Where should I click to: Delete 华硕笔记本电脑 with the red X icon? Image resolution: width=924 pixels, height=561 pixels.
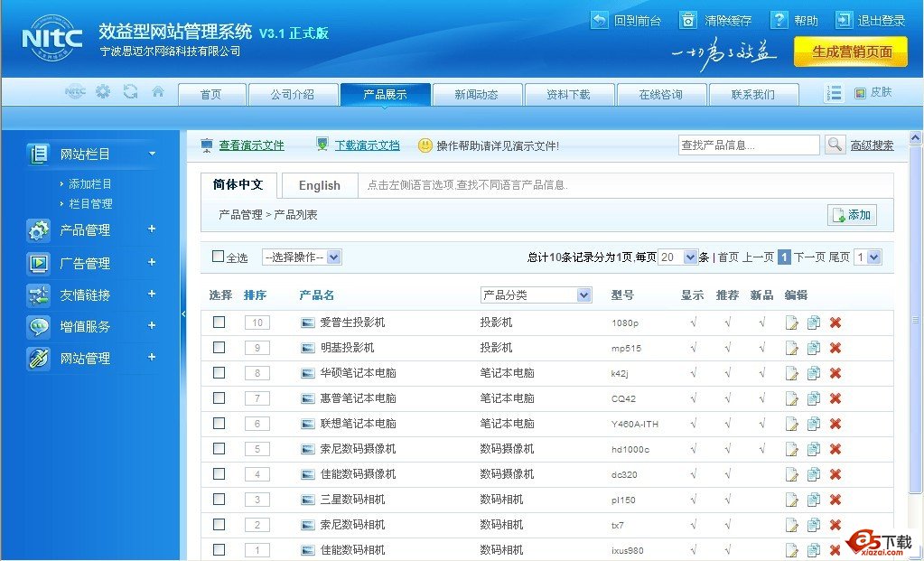pyautogui.click(x=835, y=373)
